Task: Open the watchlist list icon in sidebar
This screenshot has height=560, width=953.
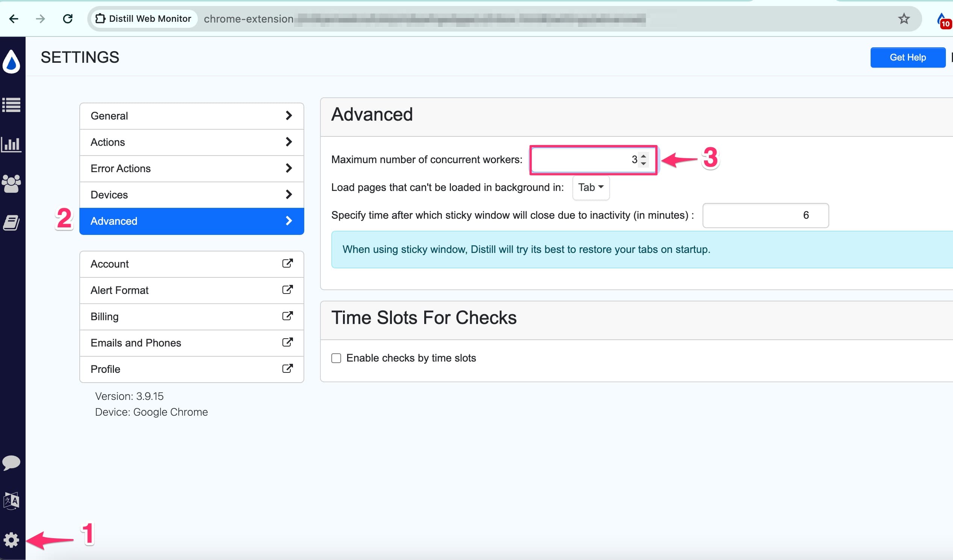Action: point(11,105)
